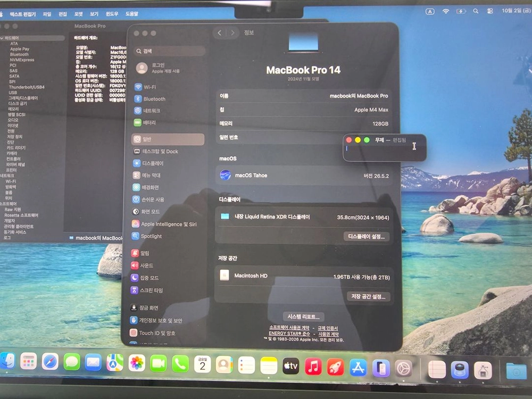Open 손쉬운 사용 settings
532x399 pixels.
tap(148, 199)
